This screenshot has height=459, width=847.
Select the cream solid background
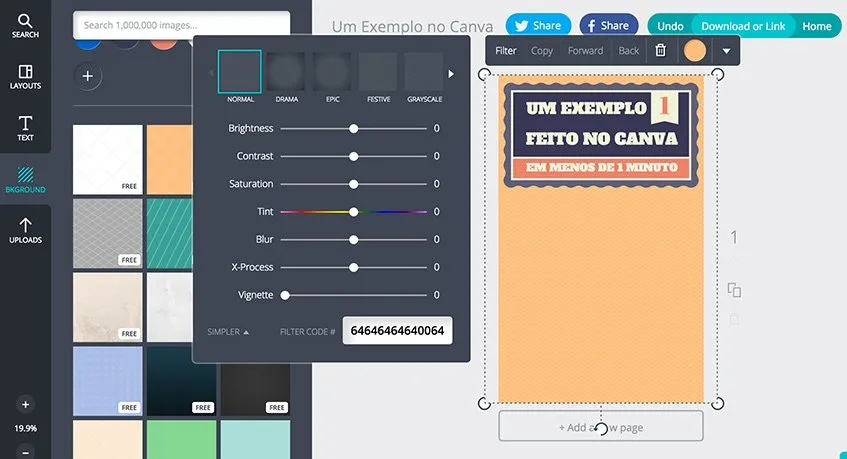[107, 440]
